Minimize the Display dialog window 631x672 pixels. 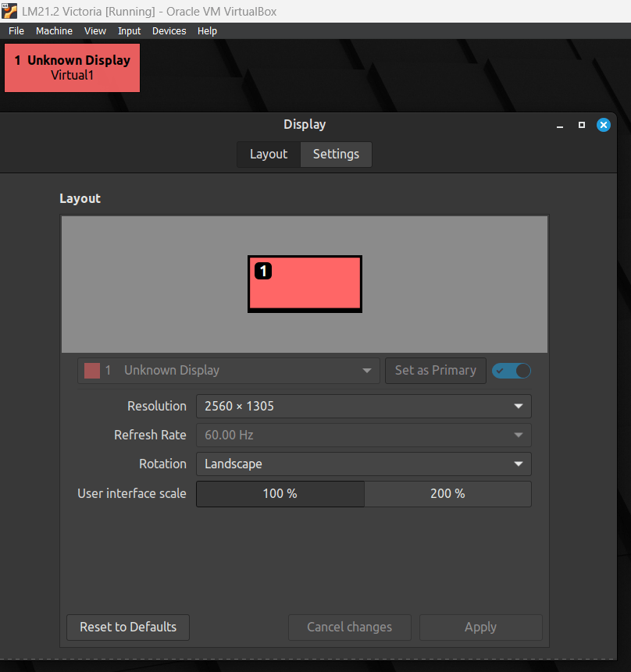[x=559, y=125]
